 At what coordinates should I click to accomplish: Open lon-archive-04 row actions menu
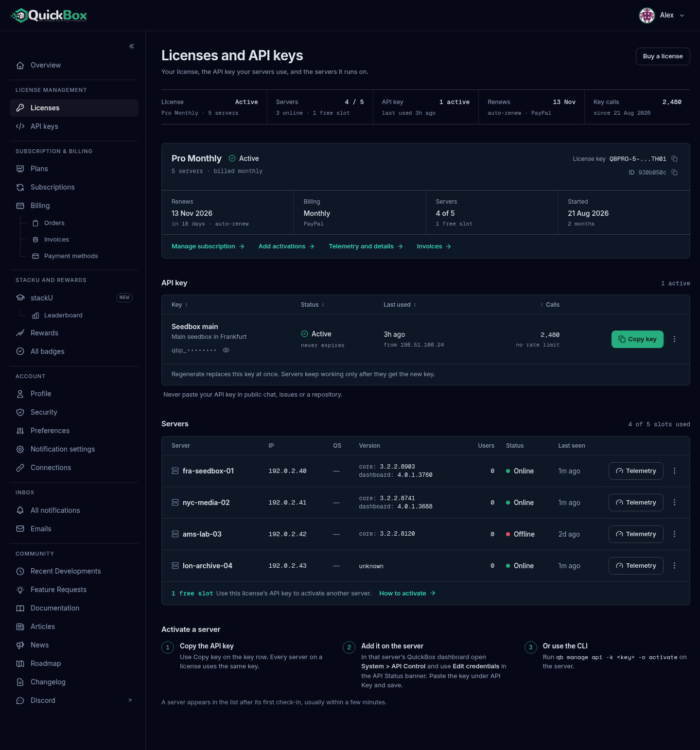(674, 566)
